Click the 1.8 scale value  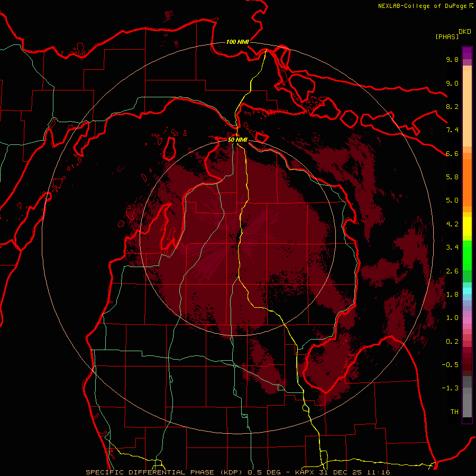click(x=452, y=295)
